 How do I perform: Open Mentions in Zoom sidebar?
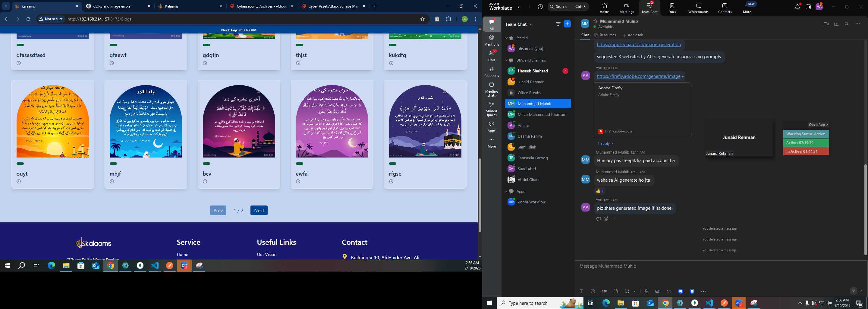point(492,40)
